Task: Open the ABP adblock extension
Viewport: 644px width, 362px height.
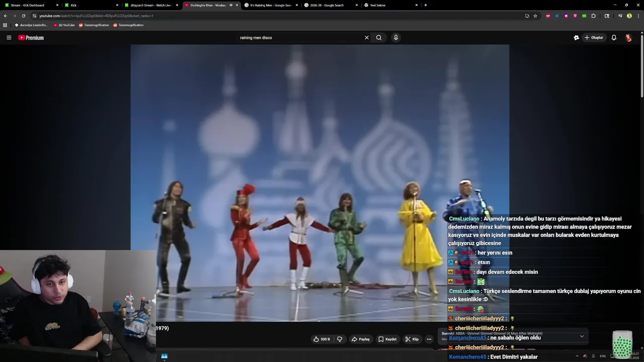Action: [548, 16]
